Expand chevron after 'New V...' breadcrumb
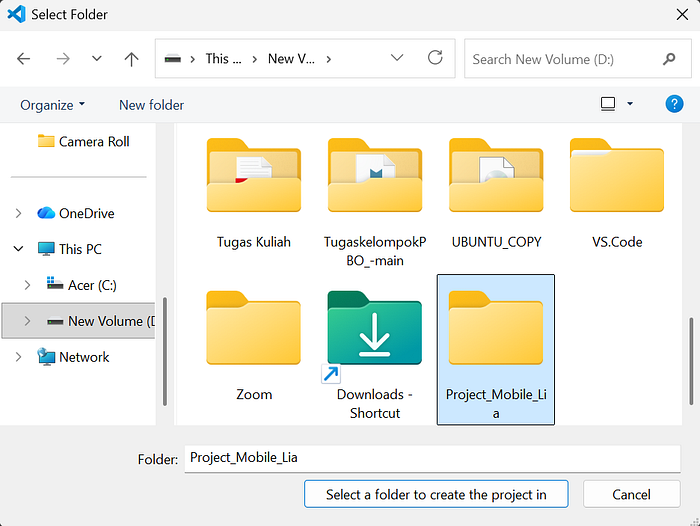 pos(329,59)
